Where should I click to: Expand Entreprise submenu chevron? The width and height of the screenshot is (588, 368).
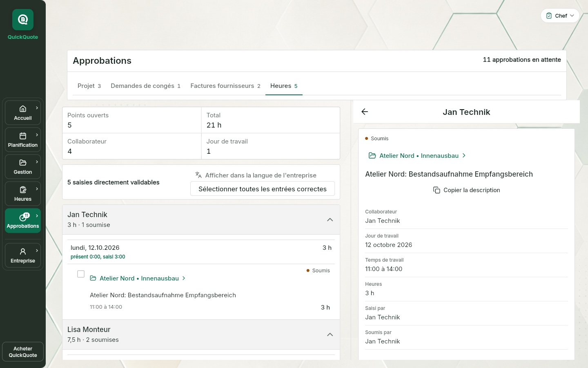click(37, 251)
